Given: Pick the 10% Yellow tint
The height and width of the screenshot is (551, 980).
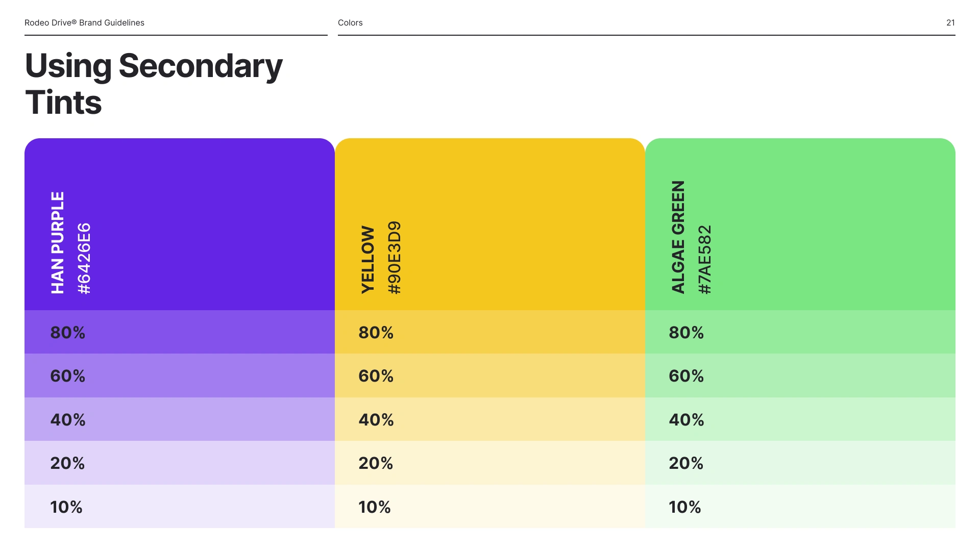Looking at the screenshot, I should (x=490, y=506).
